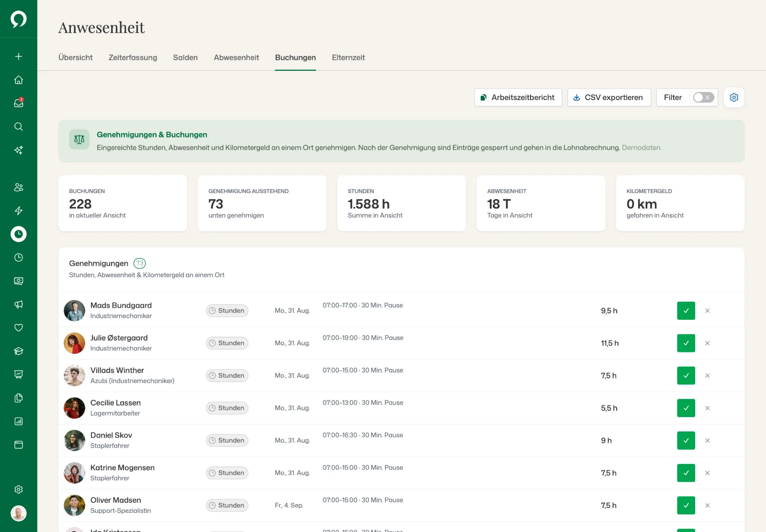Image resolution: width=766 pixels, height=532 pixels.
Task: Open the user profile avatar in sidebar
Action: 19,513
